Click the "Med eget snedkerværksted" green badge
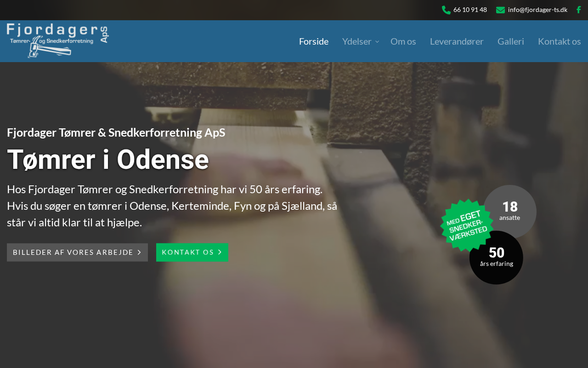 (467, 225)
